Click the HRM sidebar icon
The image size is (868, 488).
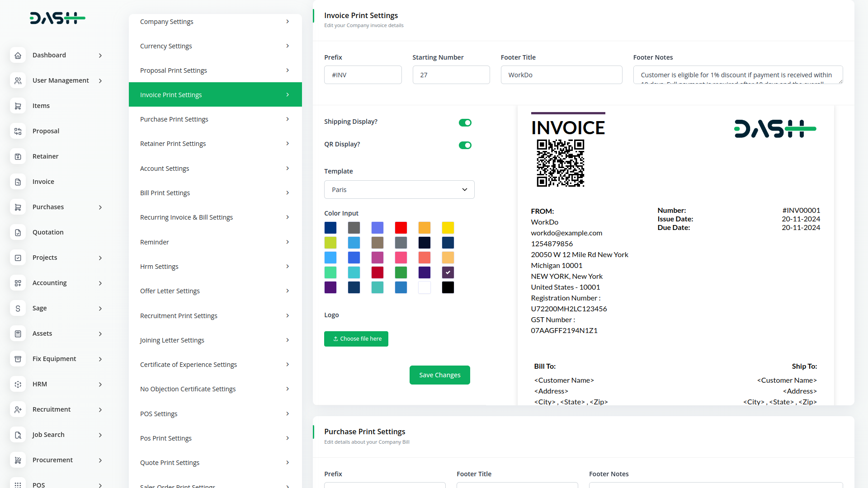(18, 384)
